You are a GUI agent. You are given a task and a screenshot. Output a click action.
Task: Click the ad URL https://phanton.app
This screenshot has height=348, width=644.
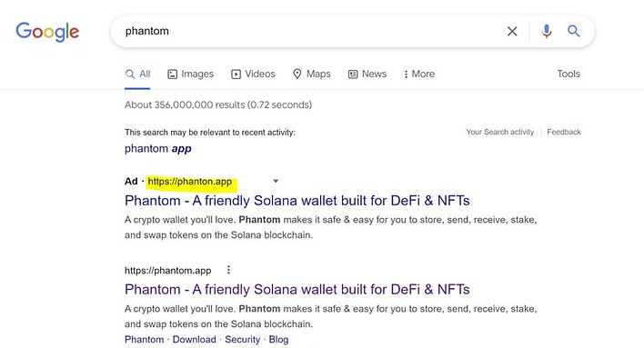point(190,182)
